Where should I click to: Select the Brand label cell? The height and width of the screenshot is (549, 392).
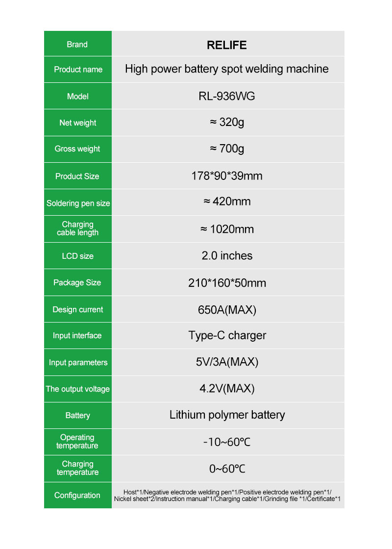77,45
